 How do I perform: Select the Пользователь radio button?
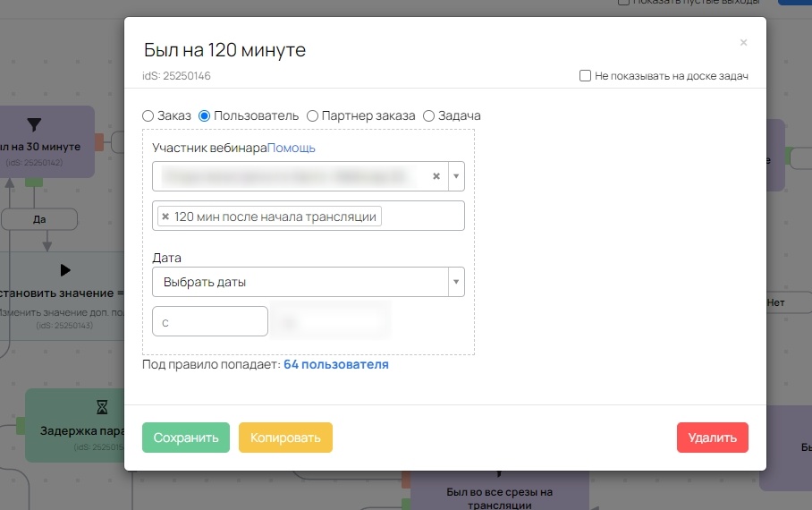(205, 115)
